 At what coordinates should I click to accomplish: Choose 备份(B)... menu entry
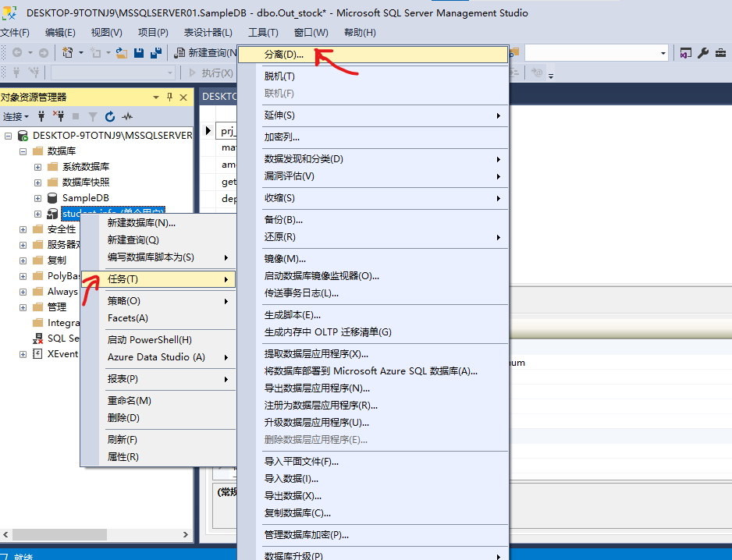click(374, 220)
